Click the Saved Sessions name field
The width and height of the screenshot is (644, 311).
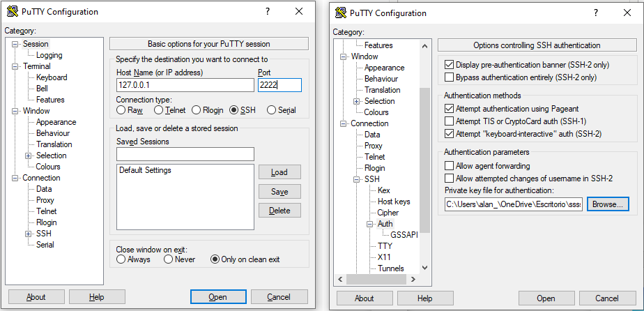tap(185, 154)
